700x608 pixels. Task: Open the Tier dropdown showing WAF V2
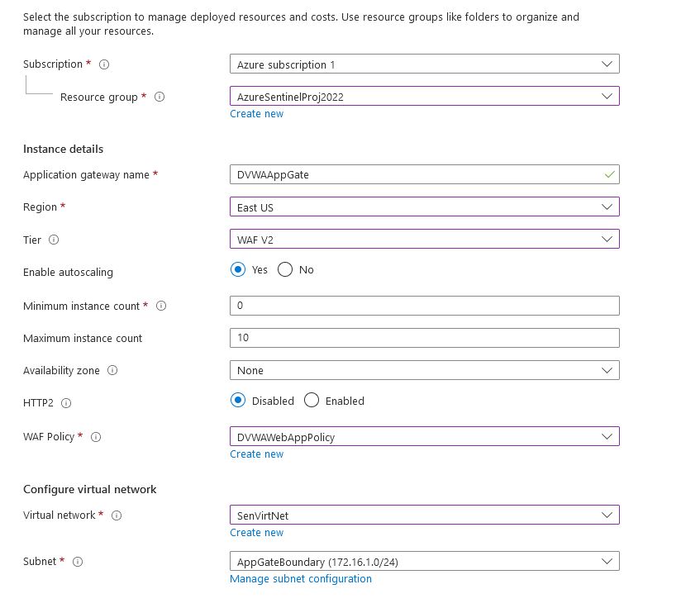point(424,239)
